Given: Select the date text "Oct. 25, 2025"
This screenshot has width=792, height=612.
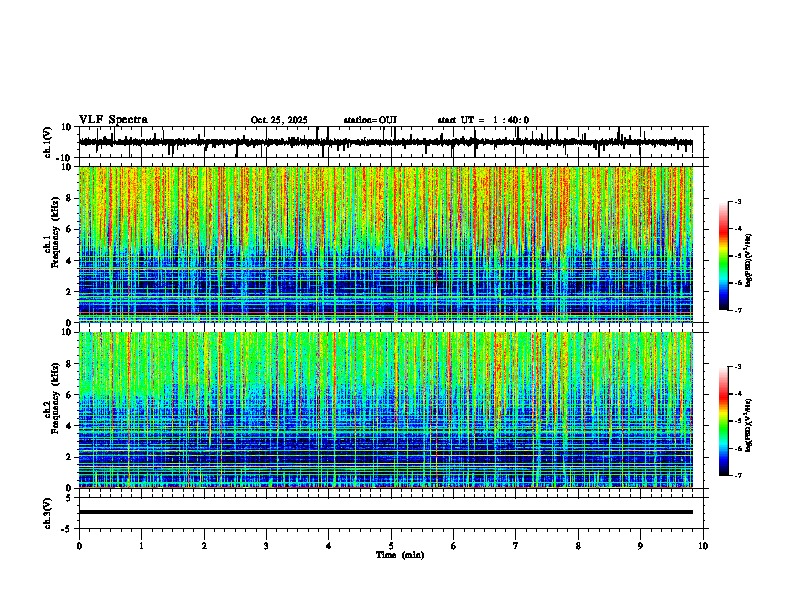Looking at the screenshot, I should coord(279,120).
